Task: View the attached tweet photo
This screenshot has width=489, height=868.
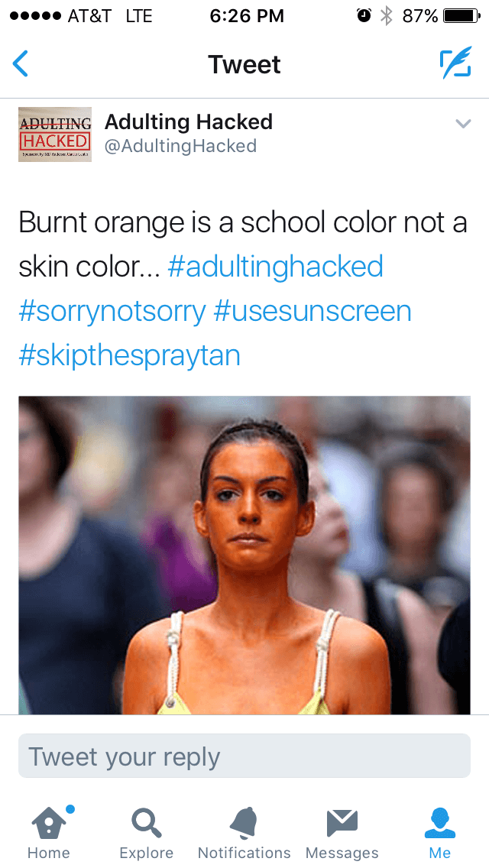Action: [244, 555]
